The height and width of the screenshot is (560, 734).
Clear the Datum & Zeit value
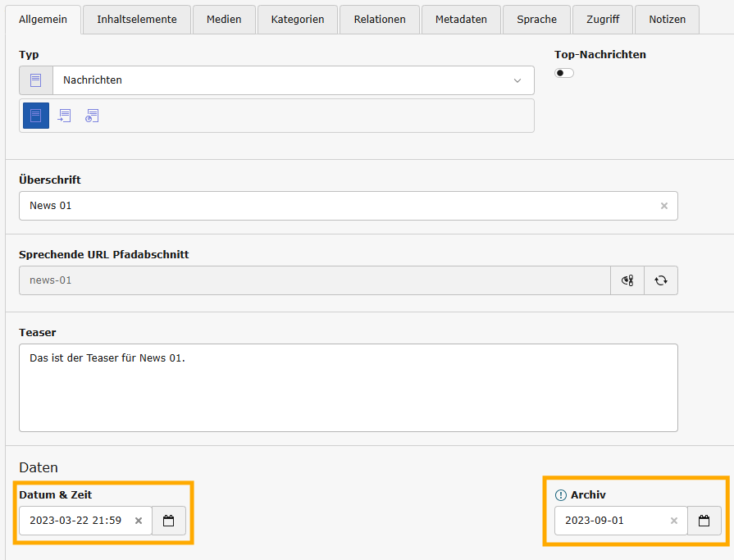pos(139,521)
